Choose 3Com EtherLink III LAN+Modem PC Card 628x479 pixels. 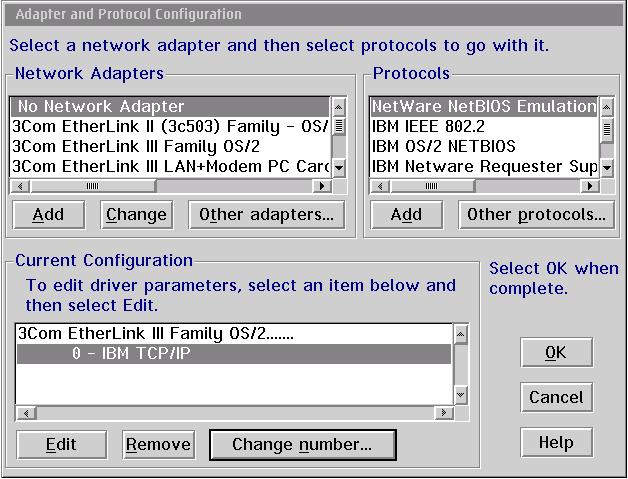(x=170, y=166)
